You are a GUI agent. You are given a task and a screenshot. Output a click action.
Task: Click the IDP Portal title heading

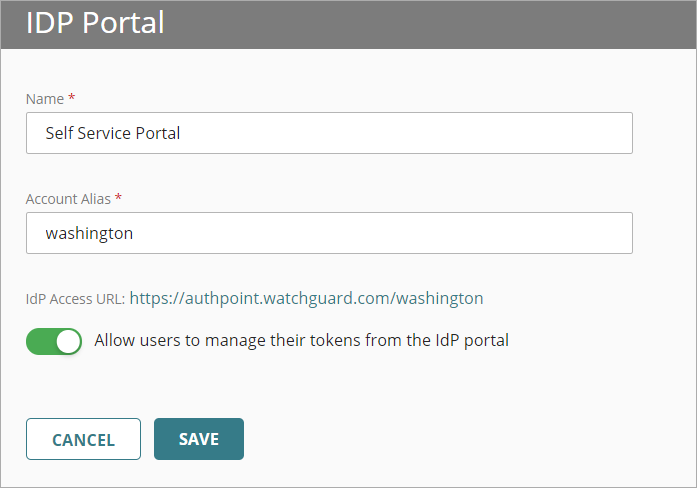pos(95,23)
